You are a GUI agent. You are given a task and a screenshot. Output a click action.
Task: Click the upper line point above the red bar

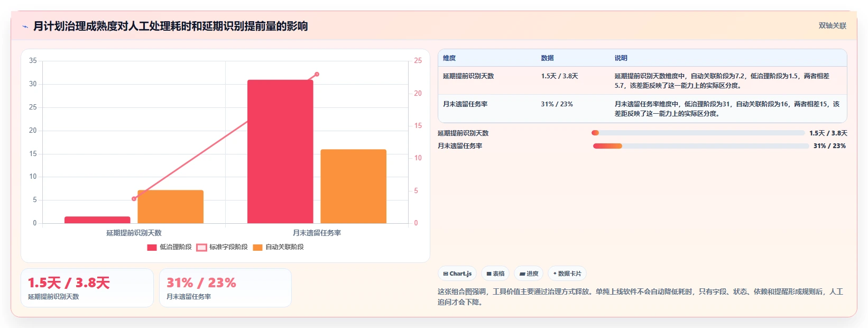[x=317, y=74]
